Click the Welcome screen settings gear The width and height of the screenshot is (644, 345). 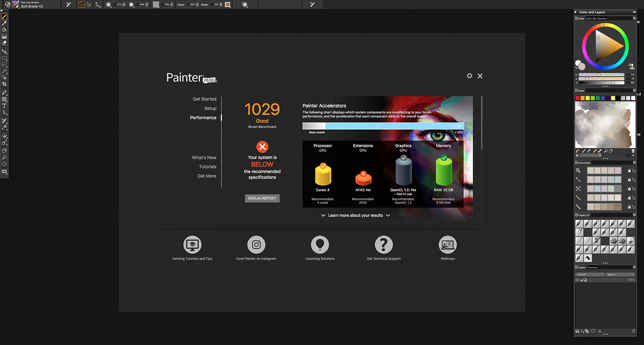469,76
